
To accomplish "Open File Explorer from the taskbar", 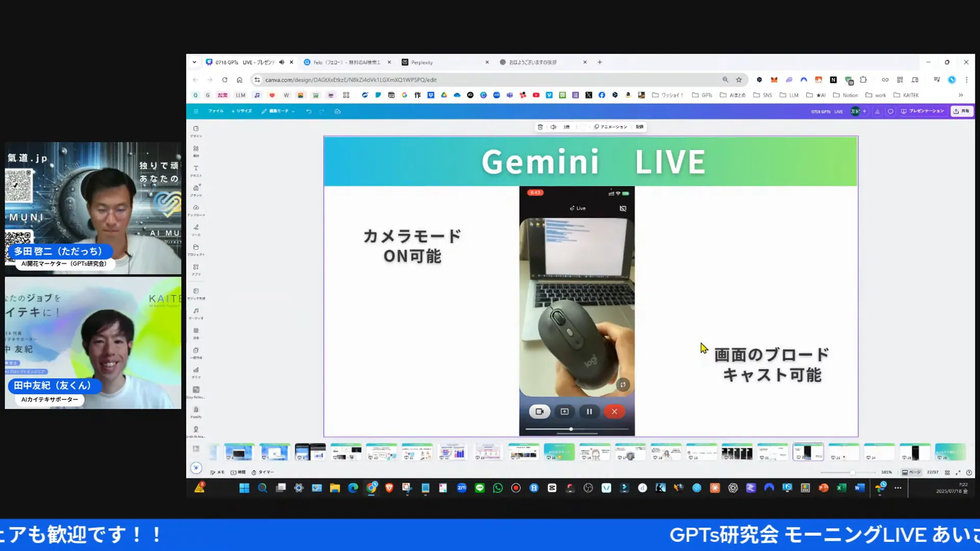I will coord(335,488).
